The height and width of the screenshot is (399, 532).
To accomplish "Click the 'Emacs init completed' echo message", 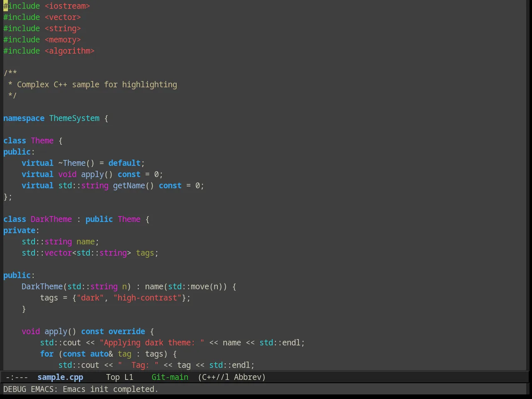I will coord(111,389).
